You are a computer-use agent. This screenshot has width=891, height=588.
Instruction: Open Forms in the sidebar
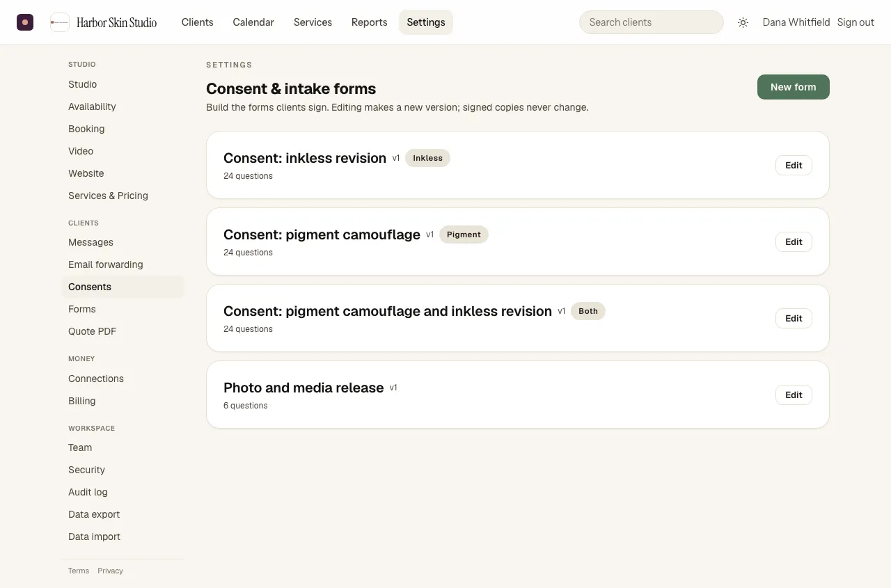point(123,309)
